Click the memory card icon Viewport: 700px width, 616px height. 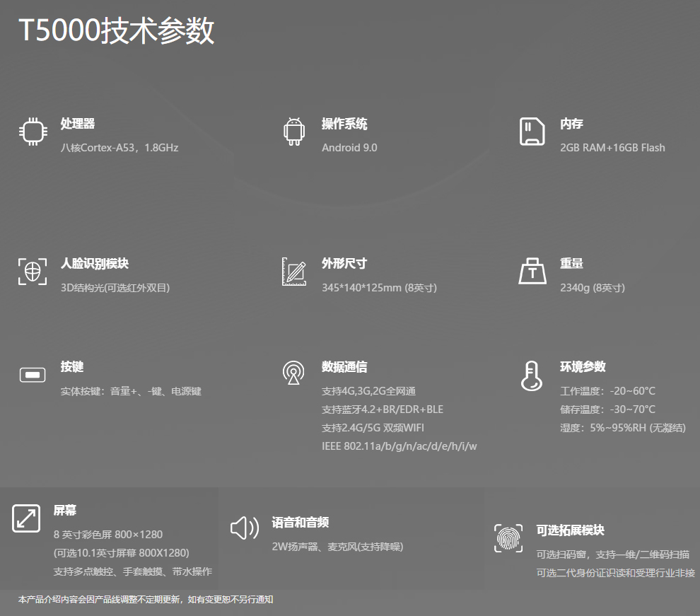click(x=532, y=132)
